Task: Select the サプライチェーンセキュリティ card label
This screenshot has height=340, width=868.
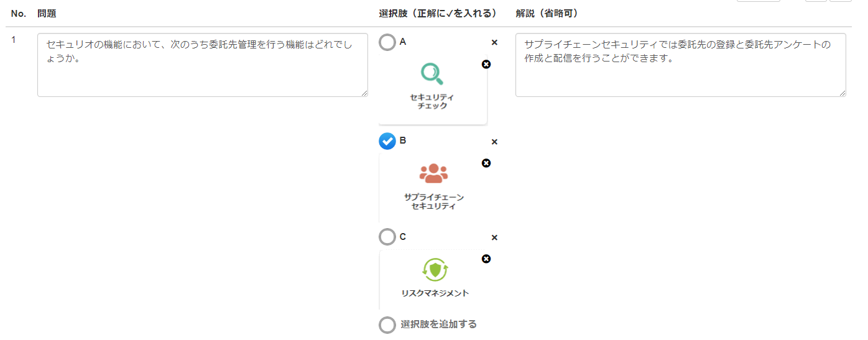Action: point(434,201)
